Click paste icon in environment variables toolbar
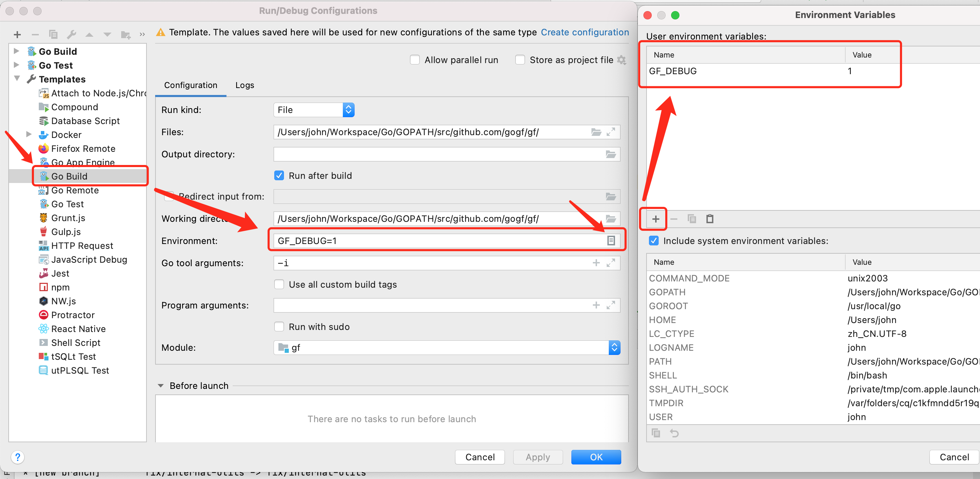The image size is (980, 479). click(710, 219)
